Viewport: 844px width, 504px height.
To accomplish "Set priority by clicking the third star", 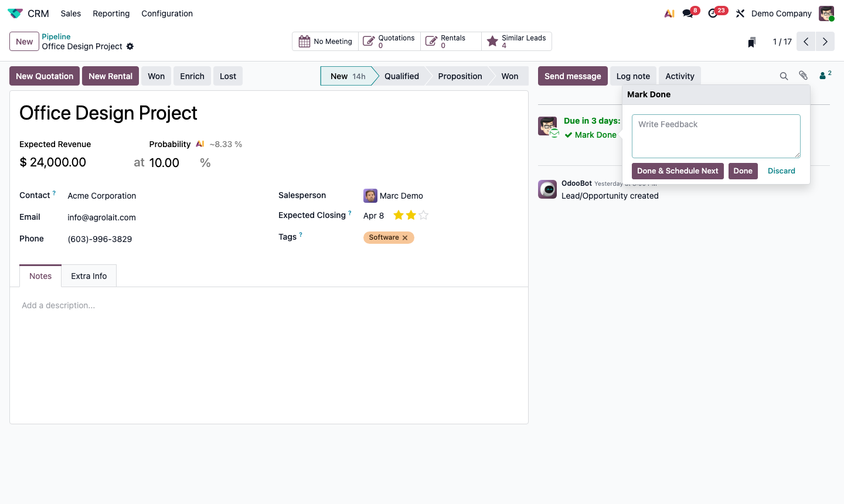I will coord(422,215).
